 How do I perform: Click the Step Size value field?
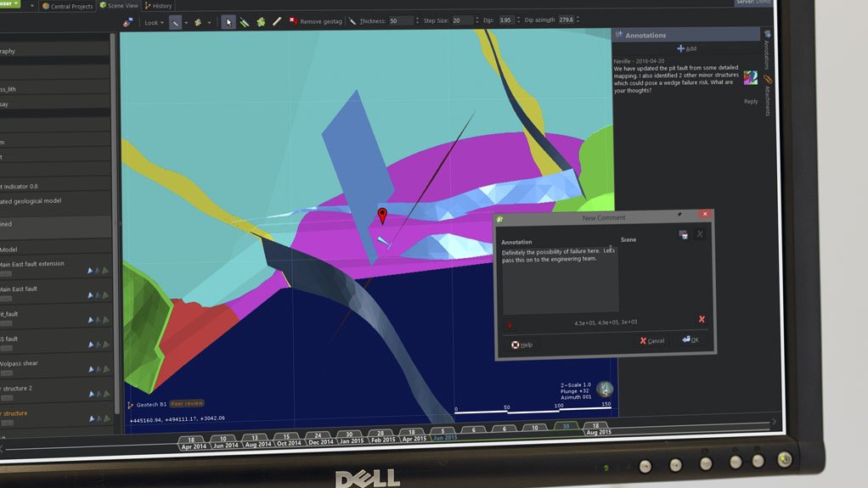pyautogui.click(x=463, y=20)
